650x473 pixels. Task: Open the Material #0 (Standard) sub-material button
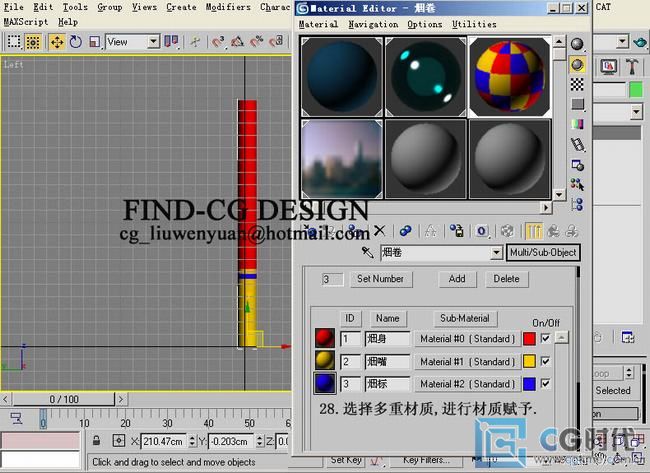(x=467, y=339)
